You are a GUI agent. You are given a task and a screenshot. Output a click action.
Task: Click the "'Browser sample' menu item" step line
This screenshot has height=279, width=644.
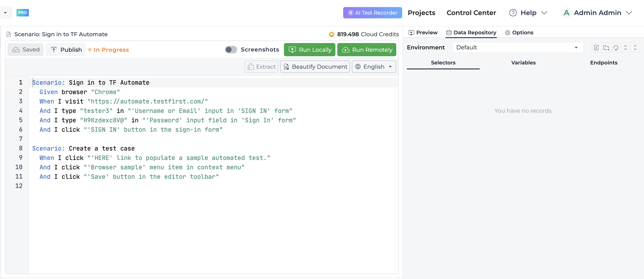tap(142, 167)
